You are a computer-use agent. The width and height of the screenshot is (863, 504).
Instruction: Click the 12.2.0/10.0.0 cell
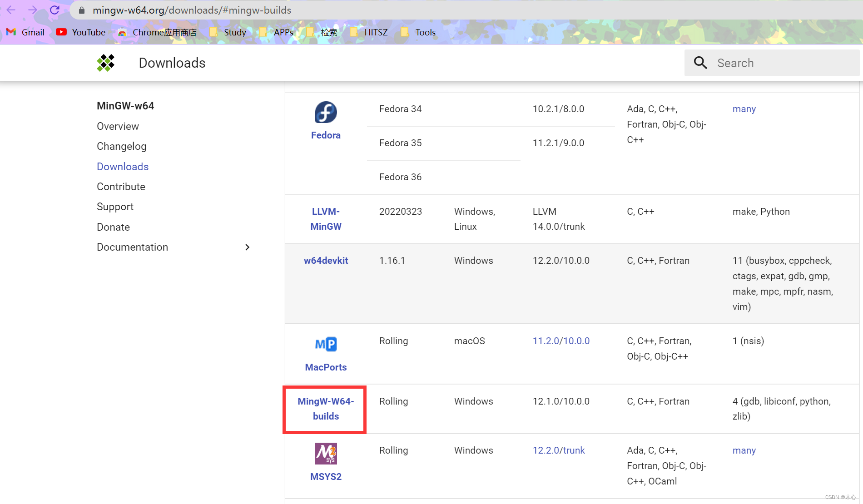561,261
